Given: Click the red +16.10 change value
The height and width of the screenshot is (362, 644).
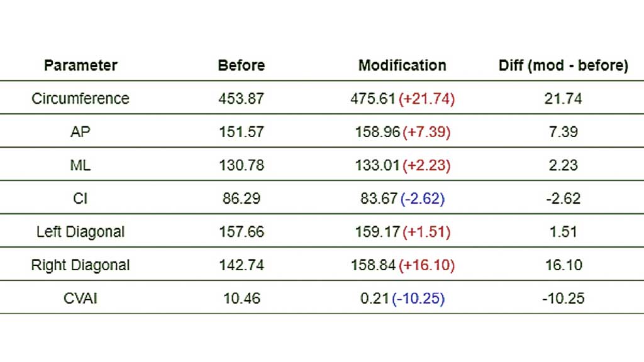Looking at the screenshot, I should coord(426,265).
